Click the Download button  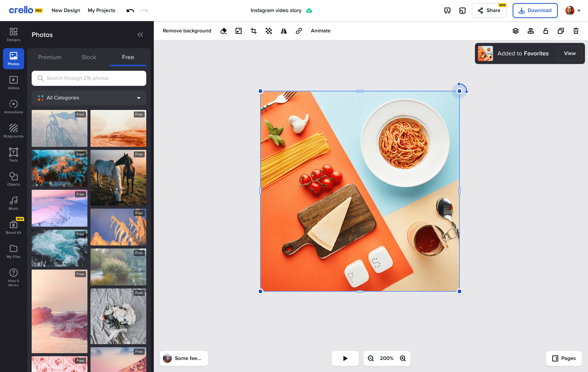[x=535, y=11]
